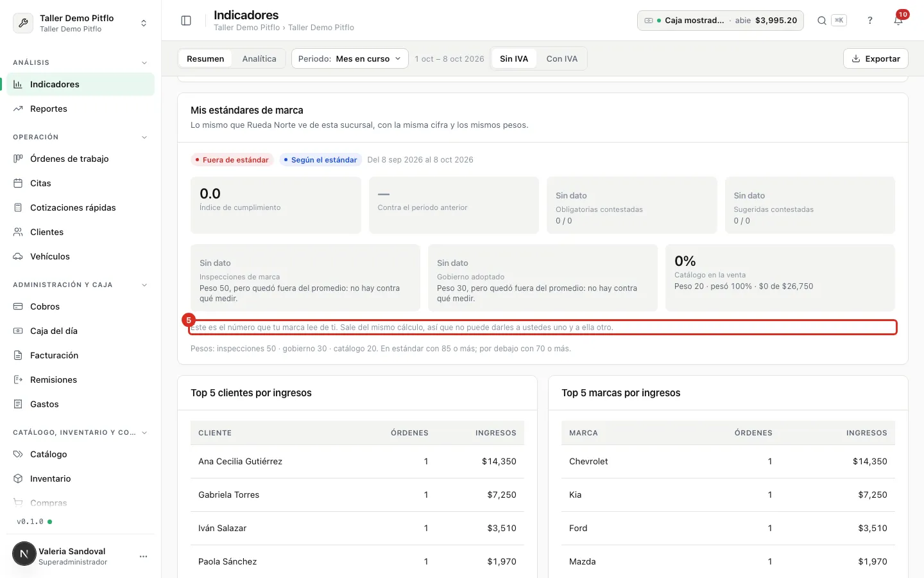Go to Facturación in the sidebar
Viewport: 924px width, 578px height.
pyautogui.click(x=81, y=355)
